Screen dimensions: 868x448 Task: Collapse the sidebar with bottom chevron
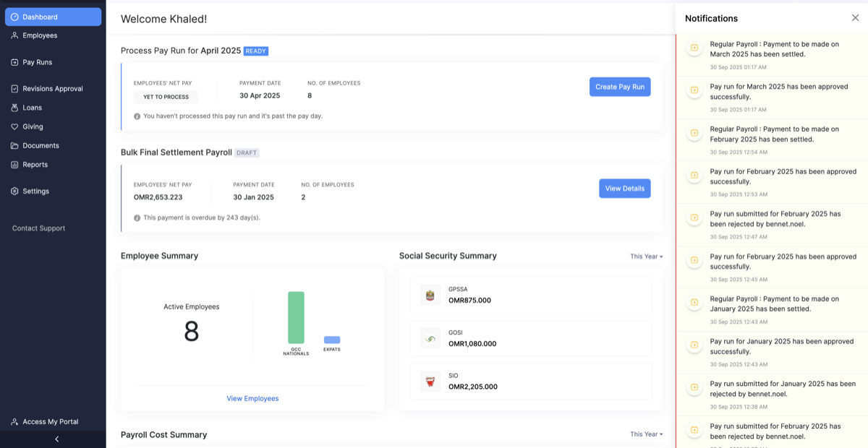click(56, 439)
